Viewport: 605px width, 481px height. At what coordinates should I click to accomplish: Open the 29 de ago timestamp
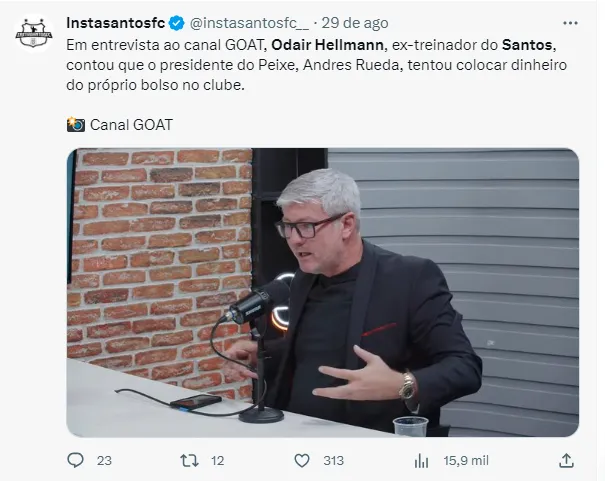[x=355, y=23]
